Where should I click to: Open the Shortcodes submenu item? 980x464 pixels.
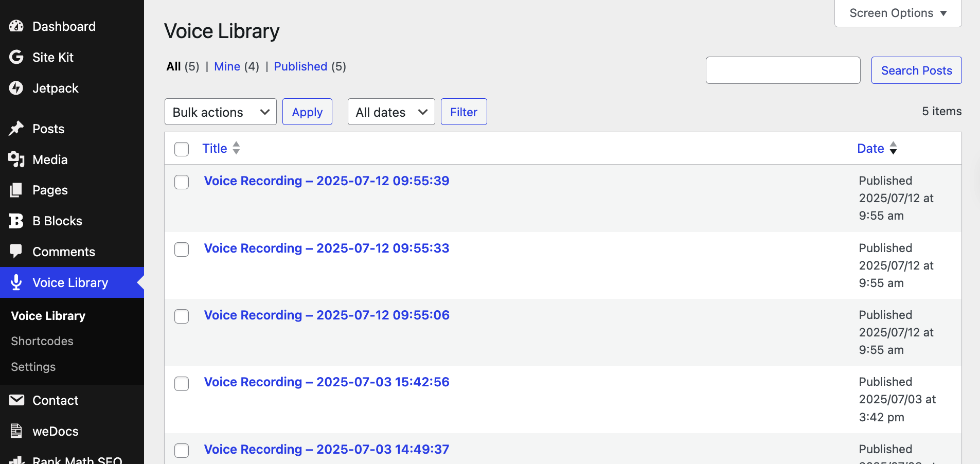(x=42, y=341)
